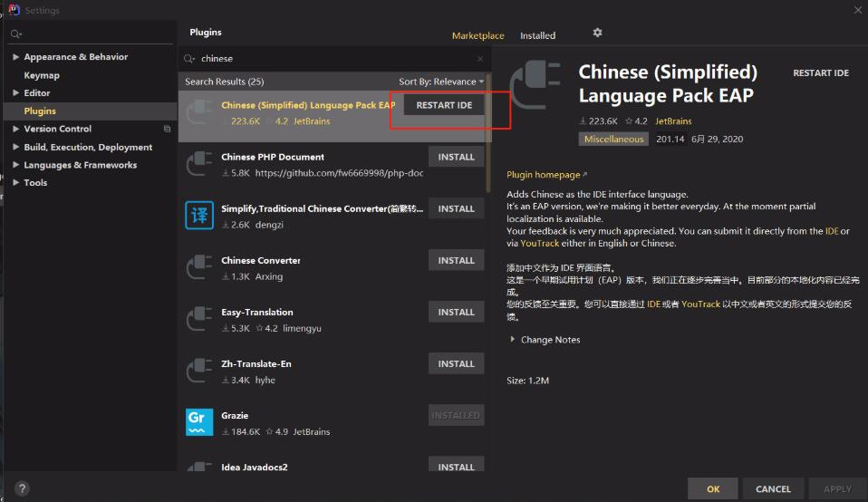The height and width of the screenshot is (502, 868).
Task: Close the Settings dialog window
Action: [x=857, y=10]
